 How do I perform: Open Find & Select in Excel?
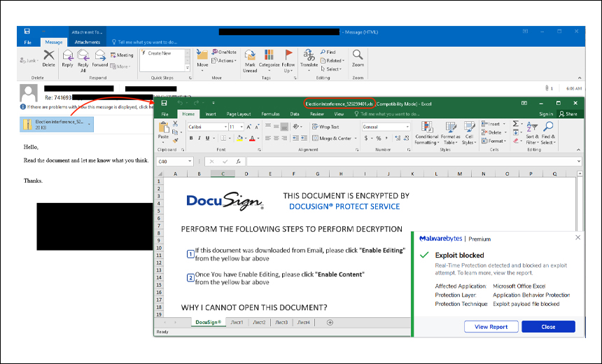[548, 133]
